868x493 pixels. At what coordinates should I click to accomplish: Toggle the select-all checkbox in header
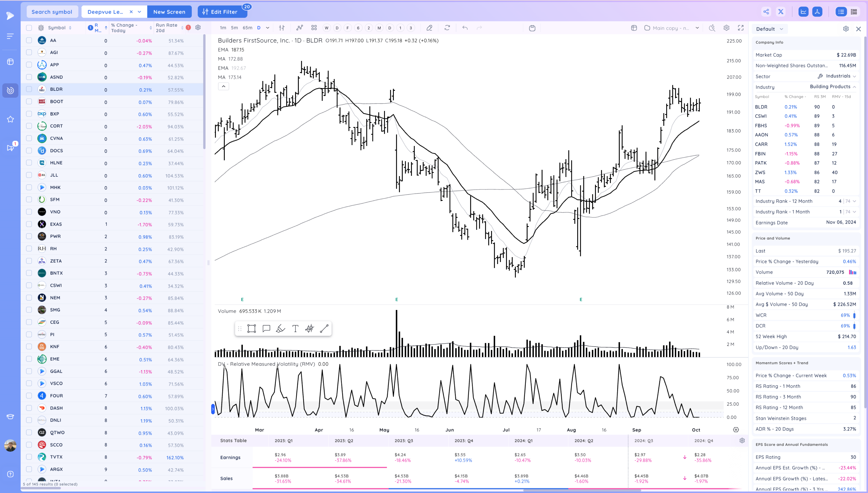(x=29, y=28)
